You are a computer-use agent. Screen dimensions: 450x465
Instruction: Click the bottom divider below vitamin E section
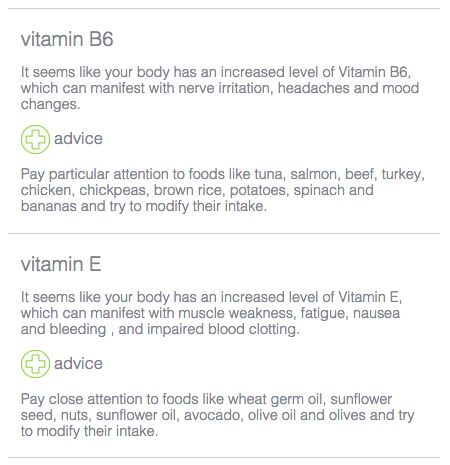click(x=224, y=458)
